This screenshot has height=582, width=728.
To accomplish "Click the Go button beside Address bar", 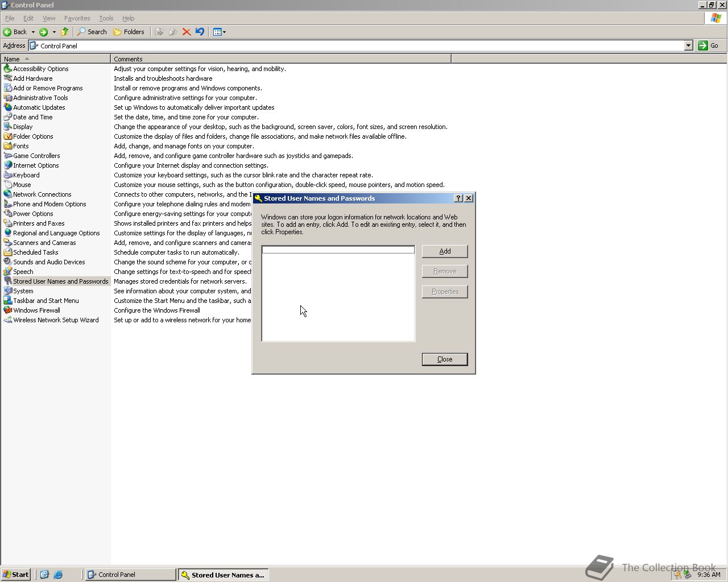I will coord(709,45).
